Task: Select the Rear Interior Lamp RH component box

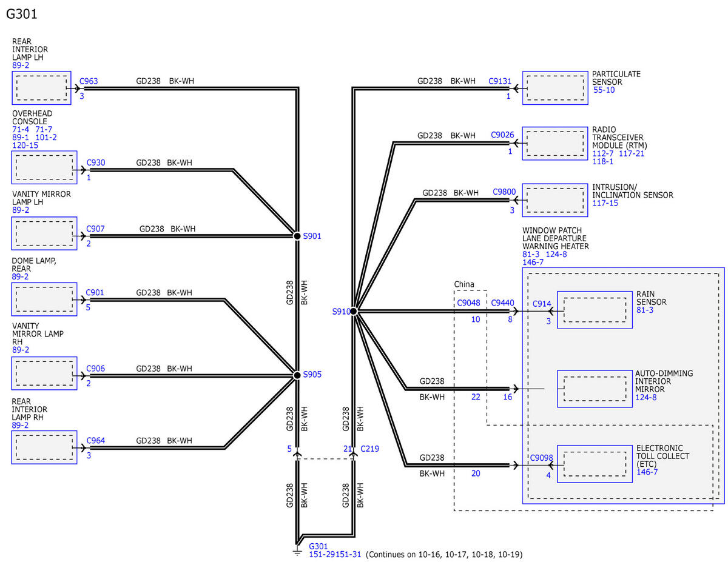Action: (45, 447)
